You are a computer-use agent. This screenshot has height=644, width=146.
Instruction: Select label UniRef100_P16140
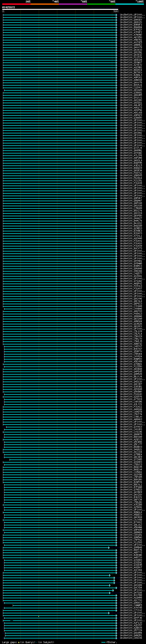coord(131,394)
